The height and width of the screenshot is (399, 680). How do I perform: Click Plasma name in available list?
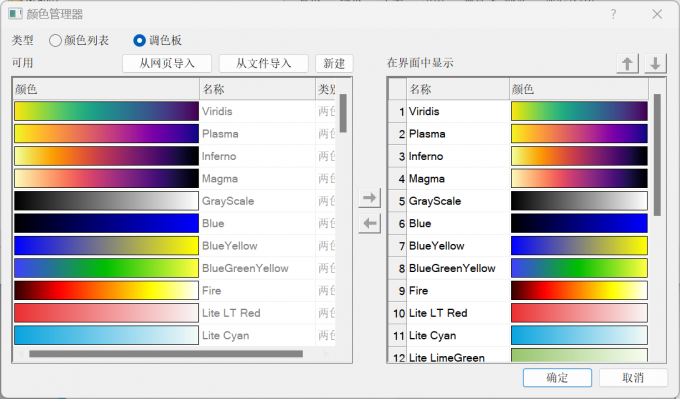(x=220, y=134)
